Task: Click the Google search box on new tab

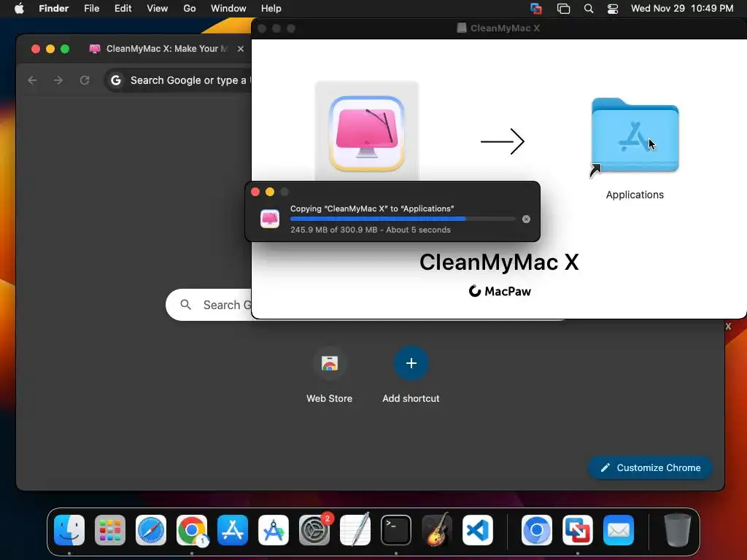Action: pos(209,305)
